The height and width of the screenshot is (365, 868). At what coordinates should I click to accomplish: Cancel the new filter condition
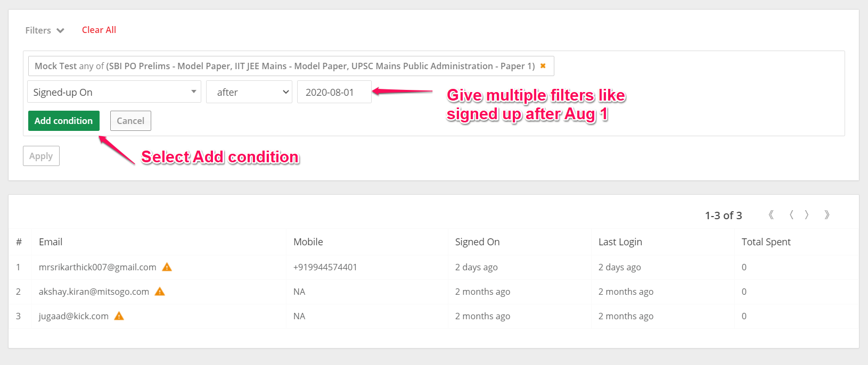pos(130,121)
